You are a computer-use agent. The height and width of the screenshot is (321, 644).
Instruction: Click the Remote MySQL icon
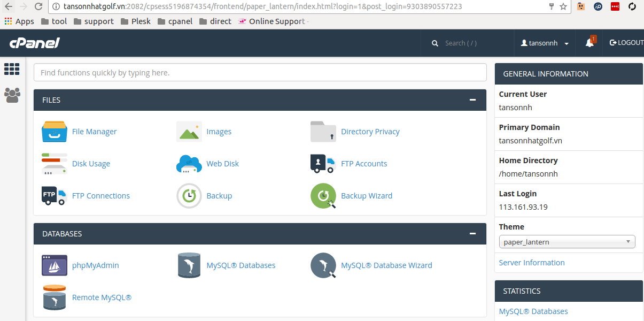pos(55,297)
